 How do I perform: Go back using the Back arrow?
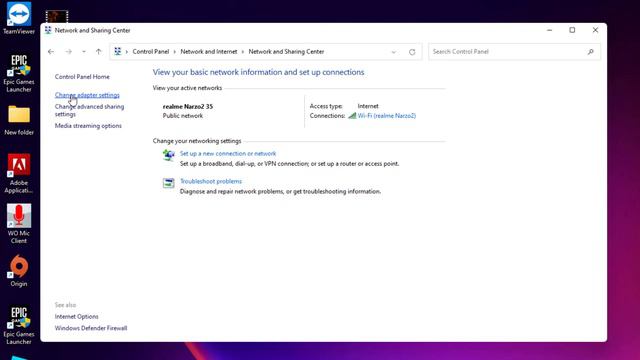pyautogui.click(x=51, y=52)
